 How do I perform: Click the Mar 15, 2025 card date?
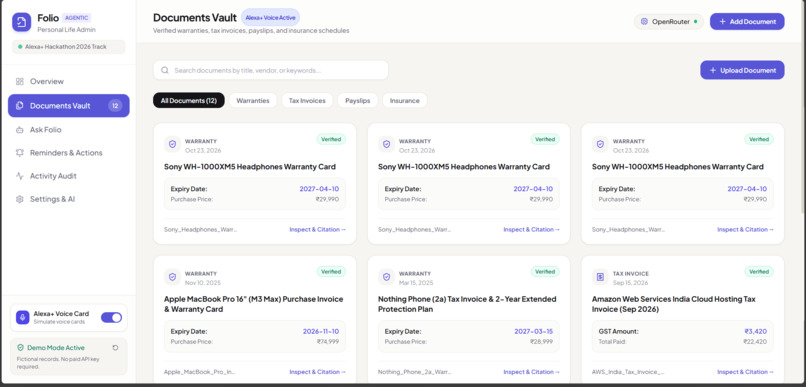tap(416, 283)
